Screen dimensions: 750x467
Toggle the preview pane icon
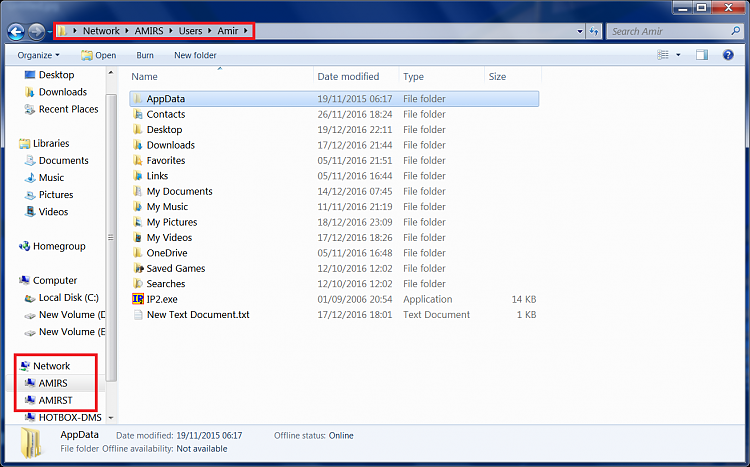click(x=702, y=55)
